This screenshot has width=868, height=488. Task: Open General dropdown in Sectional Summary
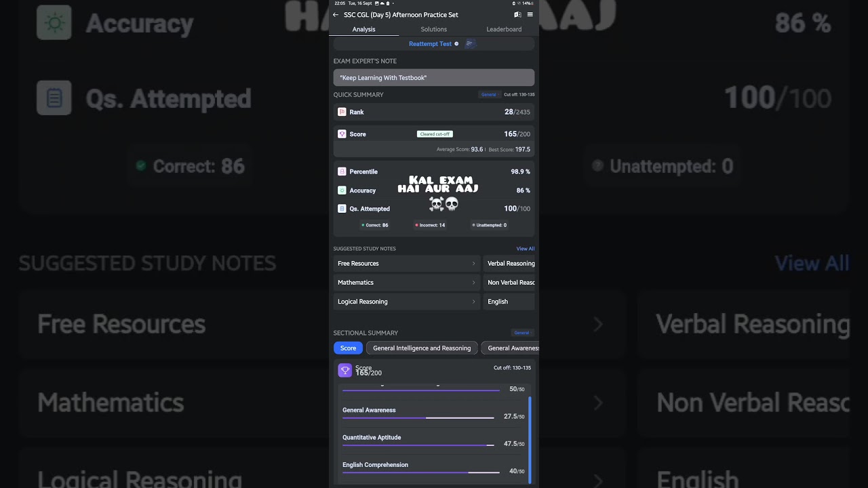coord(522,333)
